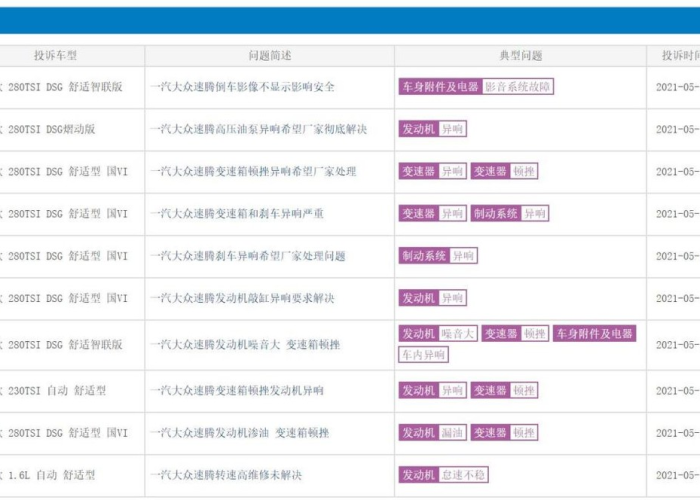Click 发动机 异响 tag in 敲缸异响 row
The image size is (700, 500).
point(433,298)
